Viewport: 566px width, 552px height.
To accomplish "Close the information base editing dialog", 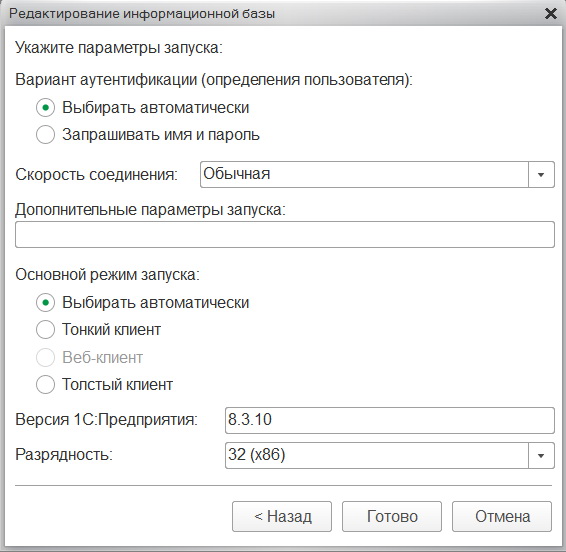I will pyautogui.click(x=550, y=14).
